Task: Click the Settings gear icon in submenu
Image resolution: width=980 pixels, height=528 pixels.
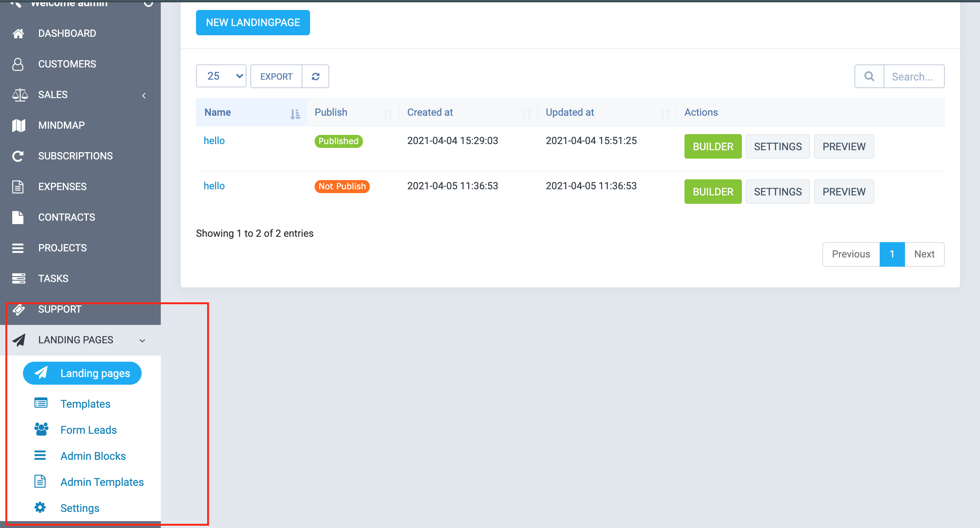Action: point(40,508)
